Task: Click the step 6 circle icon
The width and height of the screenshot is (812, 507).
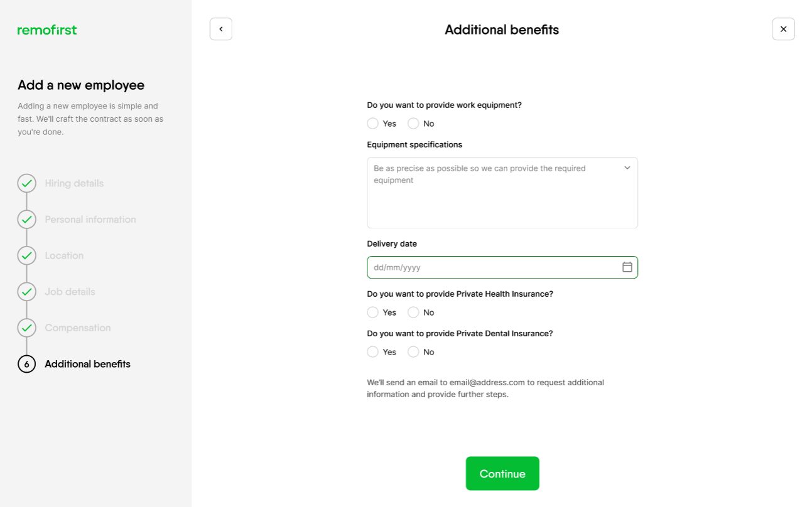Action: coord(26,364)
